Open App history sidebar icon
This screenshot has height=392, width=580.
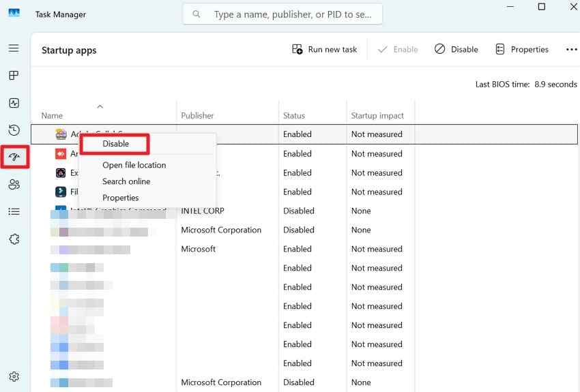14,130
